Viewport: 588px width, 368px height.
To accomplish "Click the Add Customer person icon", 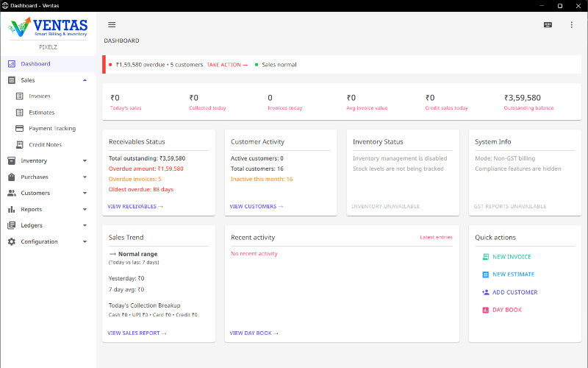I will 485,292.
